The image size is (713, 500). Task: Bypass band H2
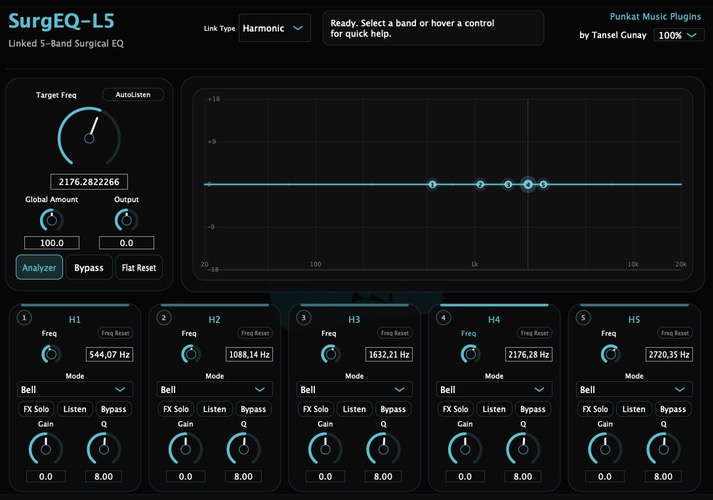(x=253, y=409)
